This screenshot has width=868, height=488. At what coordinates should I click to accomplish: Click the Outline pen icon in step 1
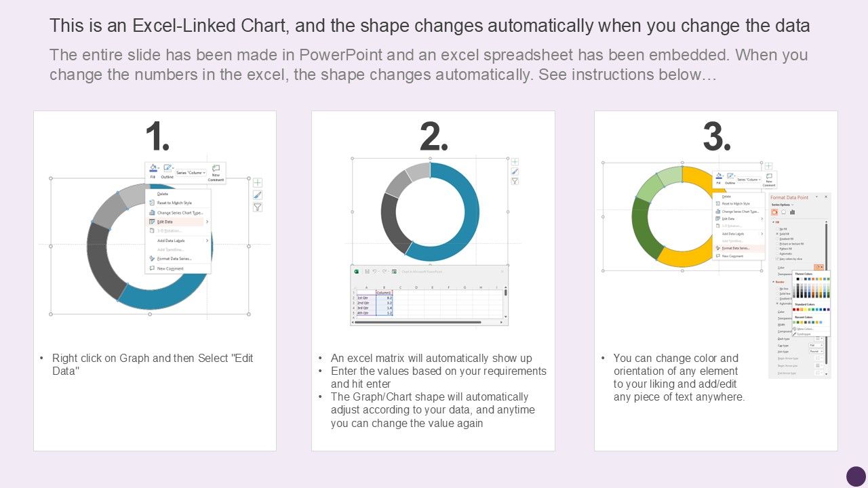point(167,169)
